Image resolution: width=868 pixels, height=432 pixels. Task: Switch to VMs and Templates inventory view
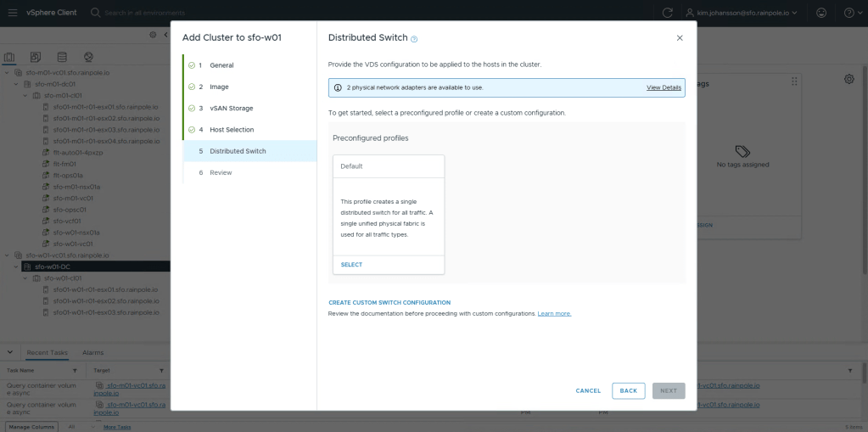[36, 57]
